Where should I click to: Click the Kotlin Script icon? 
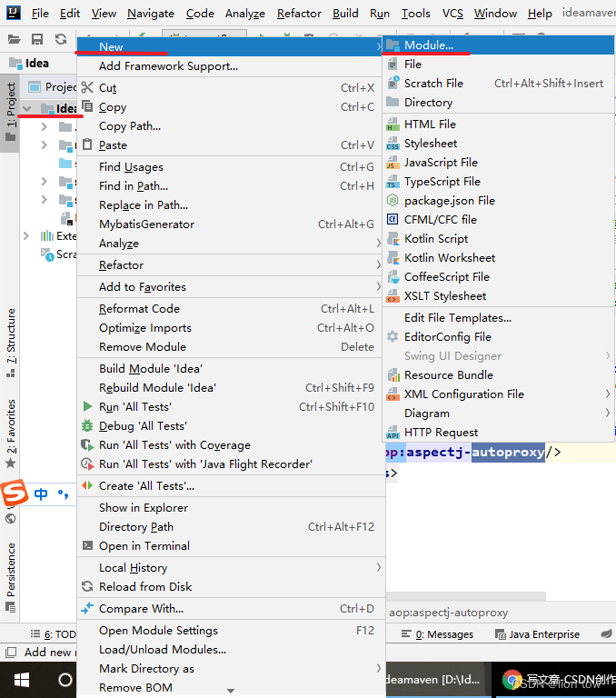[x=392, y=238]
